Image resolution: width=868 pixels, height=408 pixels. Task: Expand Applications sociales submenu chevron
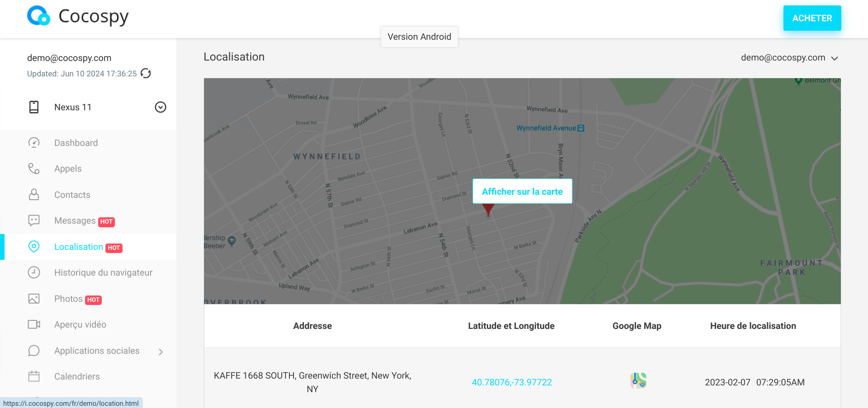coord(161,352)
